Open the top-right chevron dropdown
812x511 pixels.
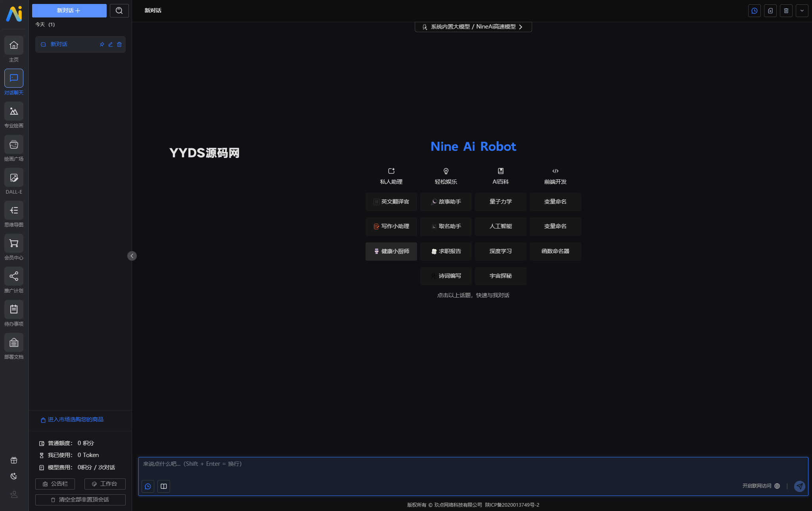[x=802, y=11]
